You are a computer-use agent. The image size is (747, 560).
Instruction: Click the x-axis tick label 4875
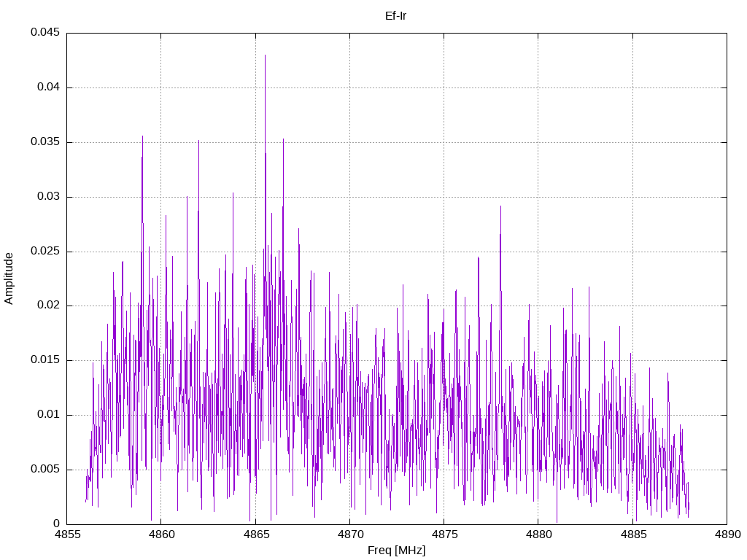point(444,534)
